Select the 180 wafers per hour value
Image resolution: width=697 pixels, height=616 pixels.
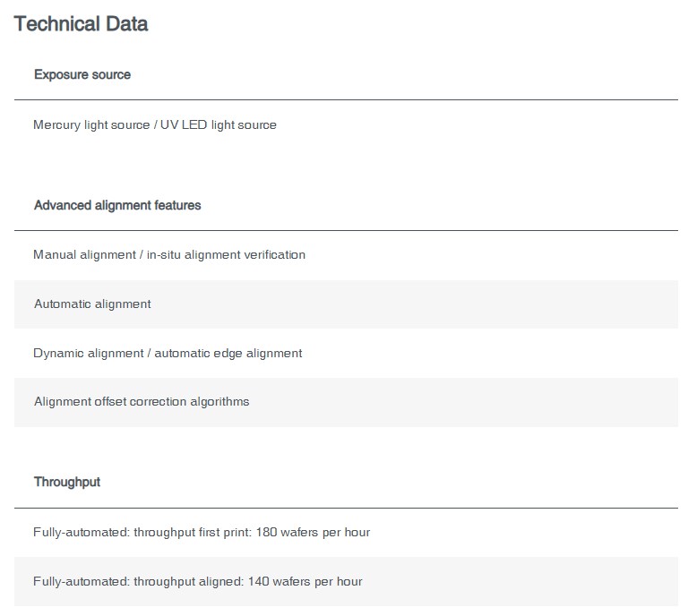point(313,532)
